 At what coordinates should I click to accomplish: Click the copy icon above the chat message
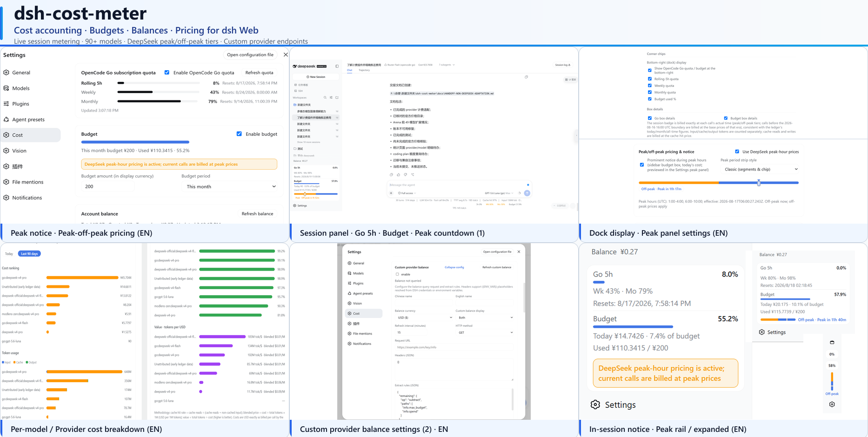click(526, 77)
